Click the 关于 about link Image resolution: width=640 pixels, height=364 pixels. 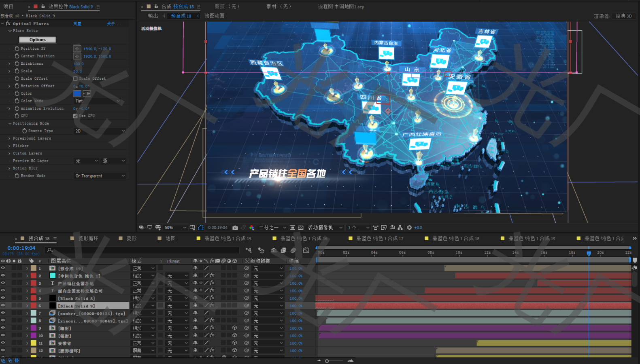(113, 24)
